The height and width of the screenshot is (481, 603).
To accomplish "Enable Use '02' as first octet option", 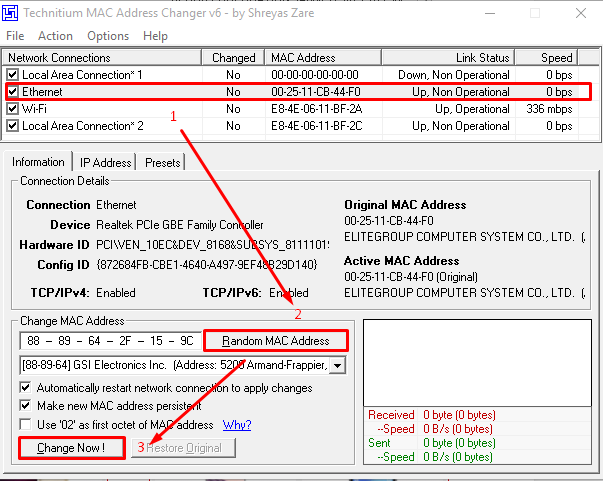I will coord(25,424).
